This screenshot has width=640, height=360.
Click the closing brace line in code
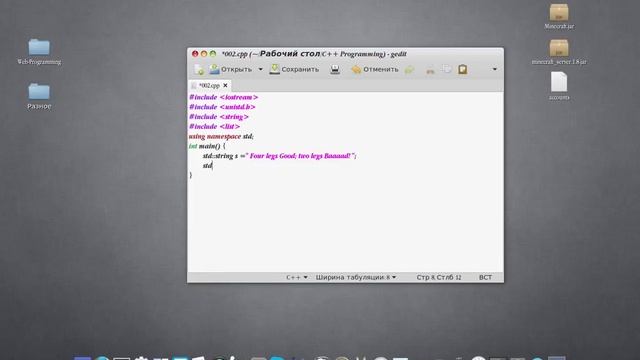pos(191,175)
